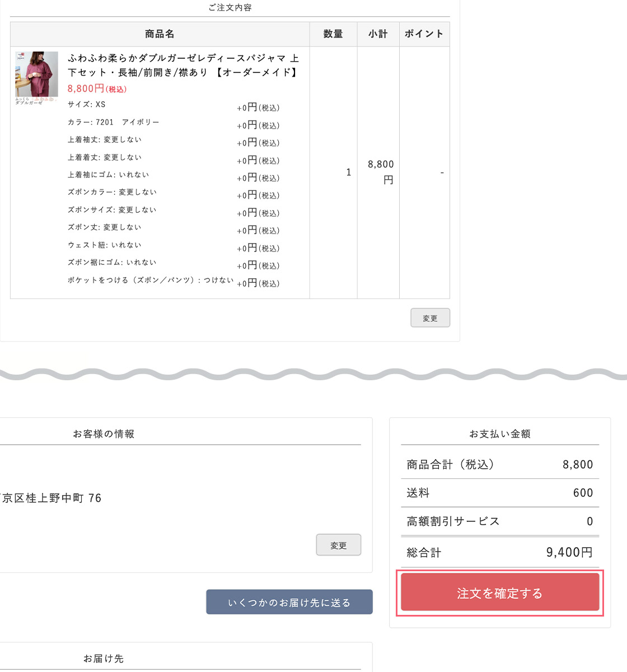Select the カラー: 7201 アイボリー line
Viewport: 627px width, 672px height.
(x=114, y=122)
